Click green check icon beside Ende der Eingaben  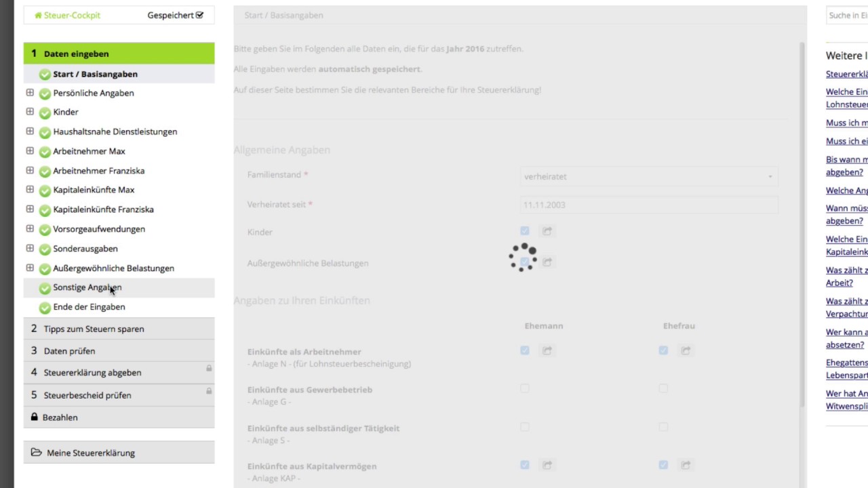(45, 308)
